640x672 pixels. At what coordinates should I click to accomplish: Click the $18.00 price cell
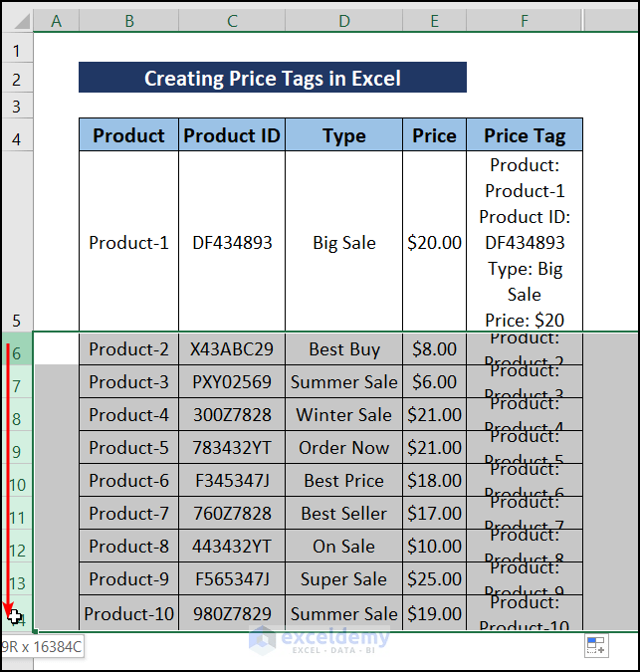coord(434,480)
